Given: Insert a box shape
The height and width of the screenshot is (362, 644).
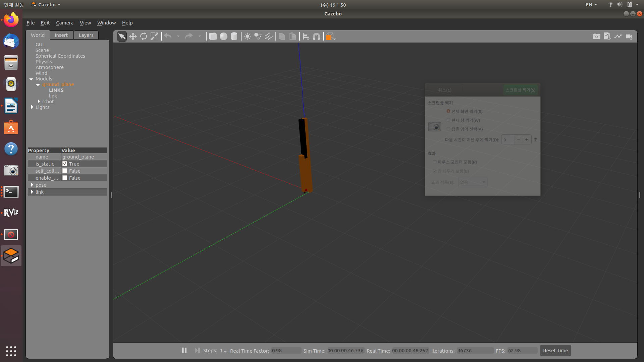Looking at the screenshot, I should pyautogui.click(x=213, y=37).
